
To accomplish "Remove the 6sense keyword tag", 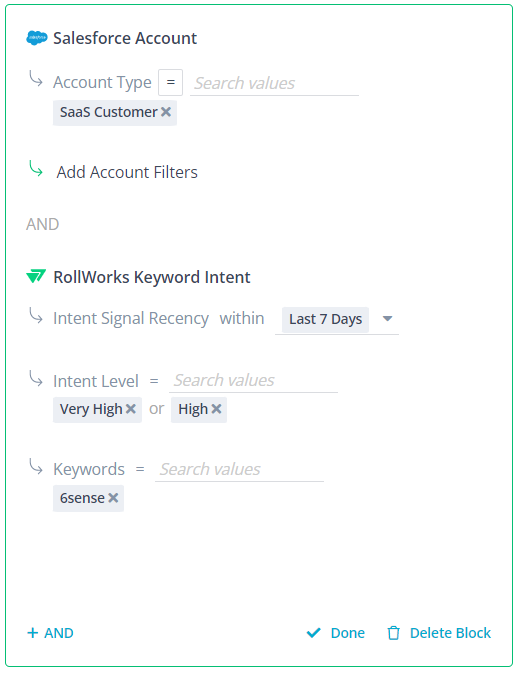I will (113, 498).
